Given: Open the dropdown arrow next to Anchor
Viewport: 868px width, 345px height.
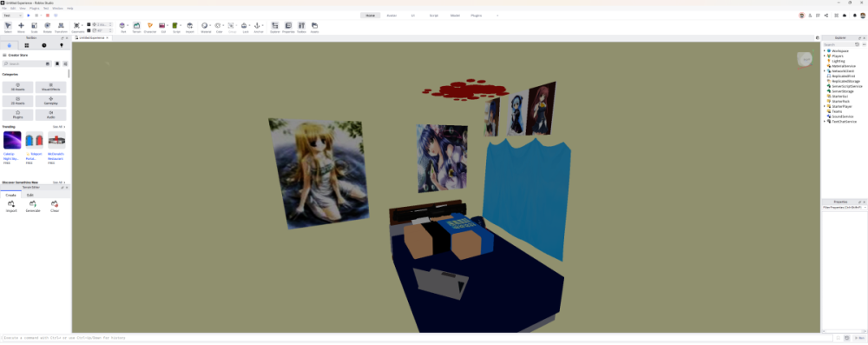Looking at the screenshot, I should [x=263, y=25].
